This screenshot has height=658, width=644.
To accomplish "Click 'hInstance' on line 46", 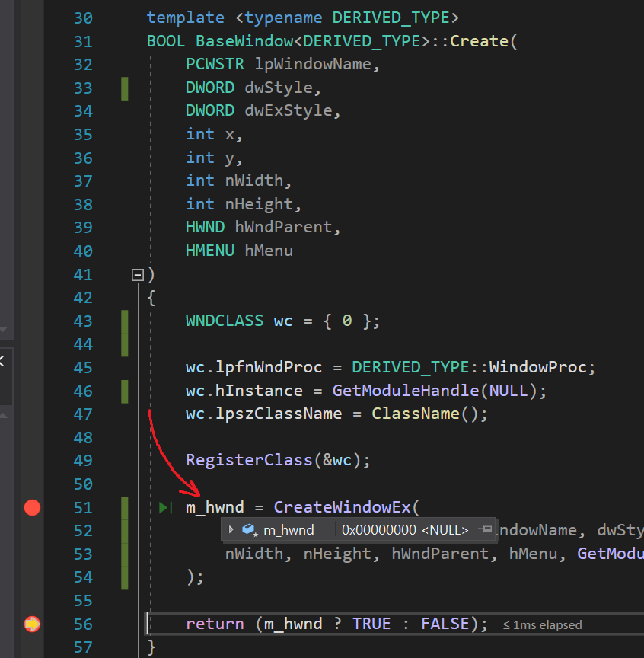I will coord(259,391).
